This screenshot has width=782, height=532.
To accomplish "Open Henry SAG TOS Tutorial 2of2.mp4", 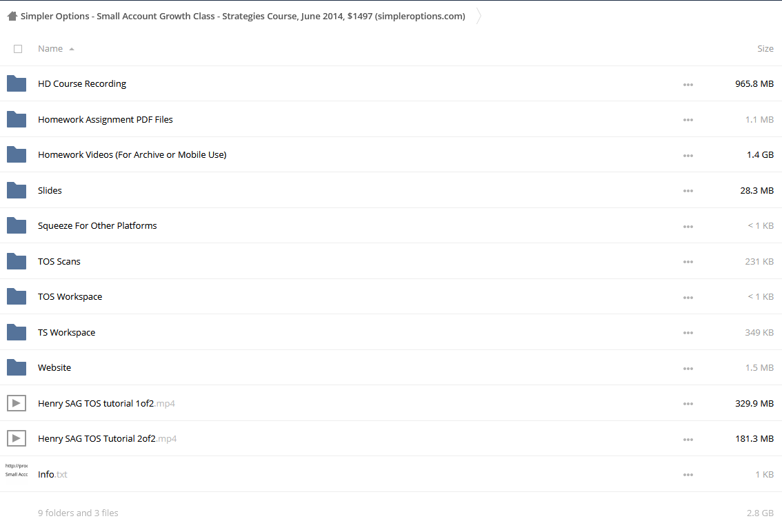I will click(107, 439).
